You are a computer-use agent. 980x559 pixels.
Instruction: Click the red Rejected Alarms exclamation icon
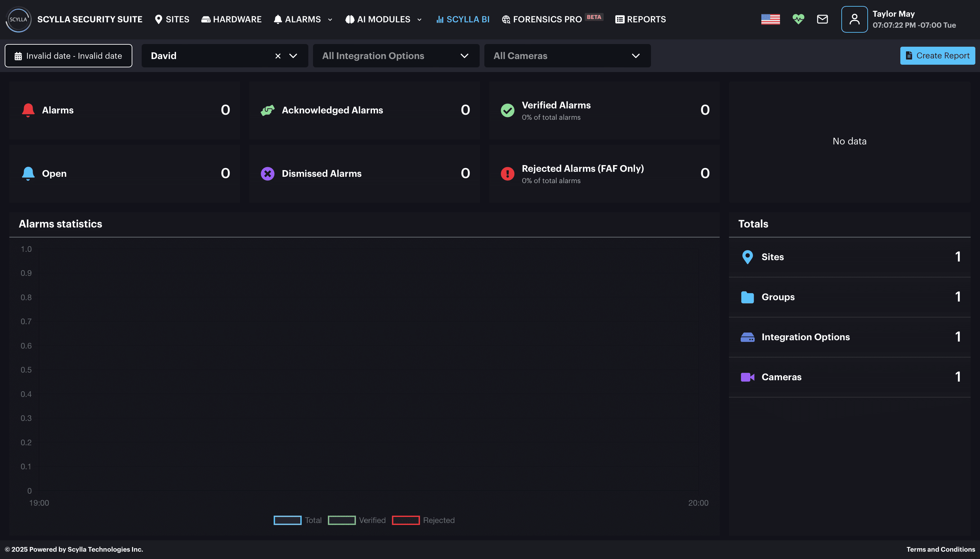click(x=507, y=173)
